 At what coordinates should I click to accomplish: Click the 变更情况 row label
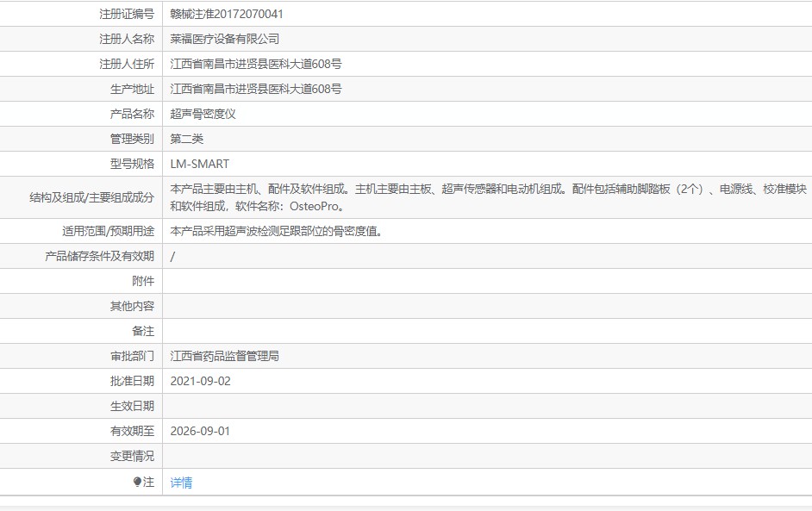(132, 456)
